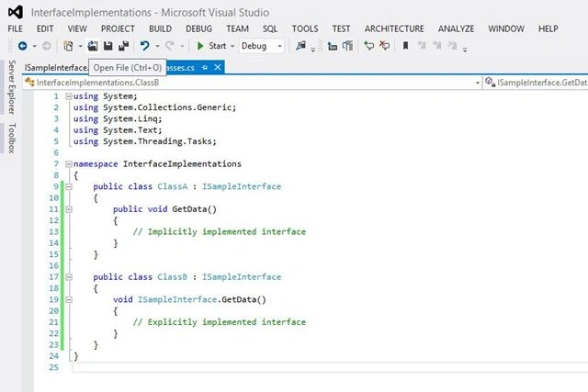Toggle a bookmark with the bookmark icon
The height and width of the screenshot is (392, 588).
(405, 46)
